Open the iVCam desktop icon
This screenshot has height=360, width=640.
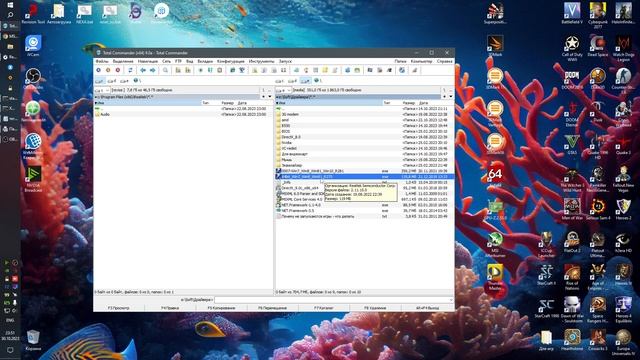click(33, 46)
